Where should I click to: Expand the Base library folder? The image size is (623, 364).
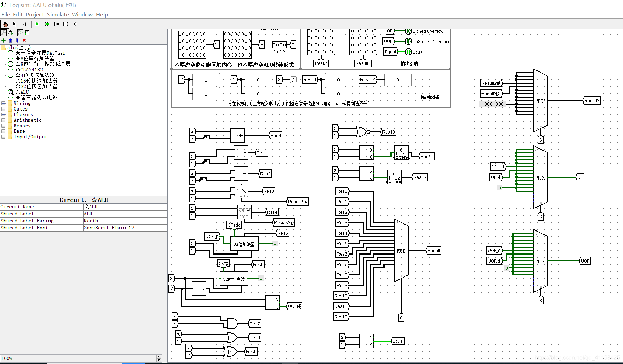tap(3, 131)
